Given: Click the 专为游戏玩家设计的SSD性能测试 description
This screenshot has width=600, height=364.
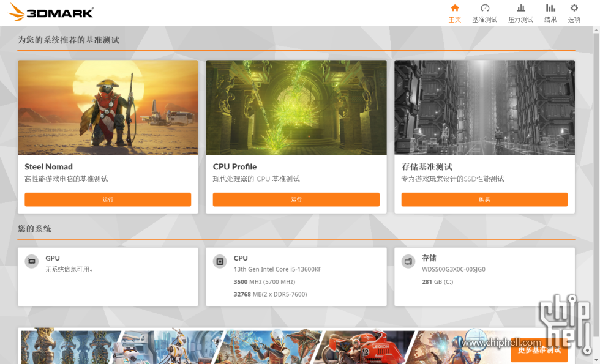Looking at the screenshot, I should point(452,179).
